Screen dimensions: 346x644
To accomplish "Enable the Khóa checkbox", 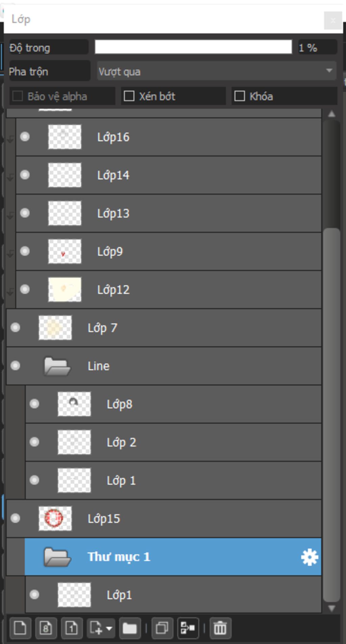I will 240,96.
